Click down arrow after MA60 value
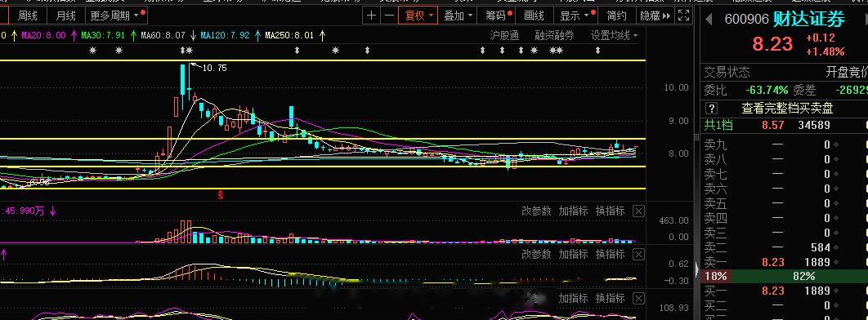The width and height of the screenshot is (868, 320). pyautogui.click(x=193, y=36)
